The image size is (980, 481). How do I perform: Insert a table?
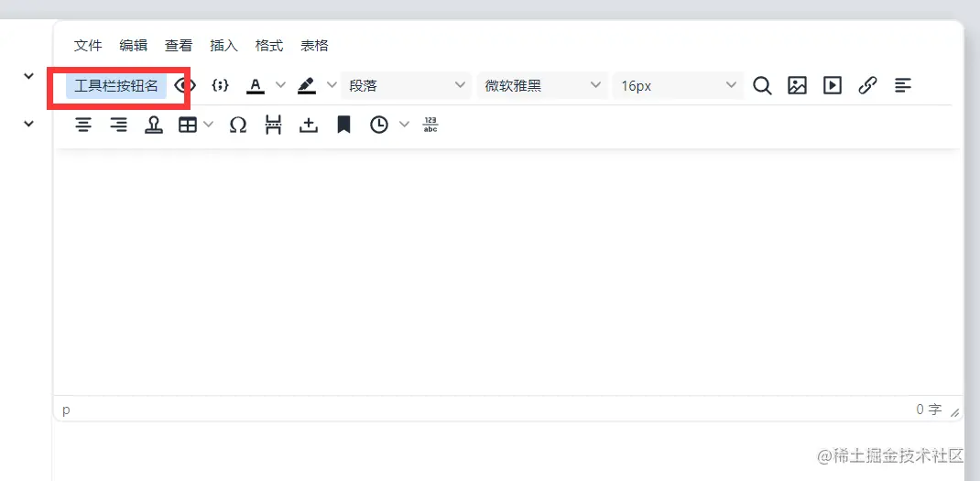point(188,126)
